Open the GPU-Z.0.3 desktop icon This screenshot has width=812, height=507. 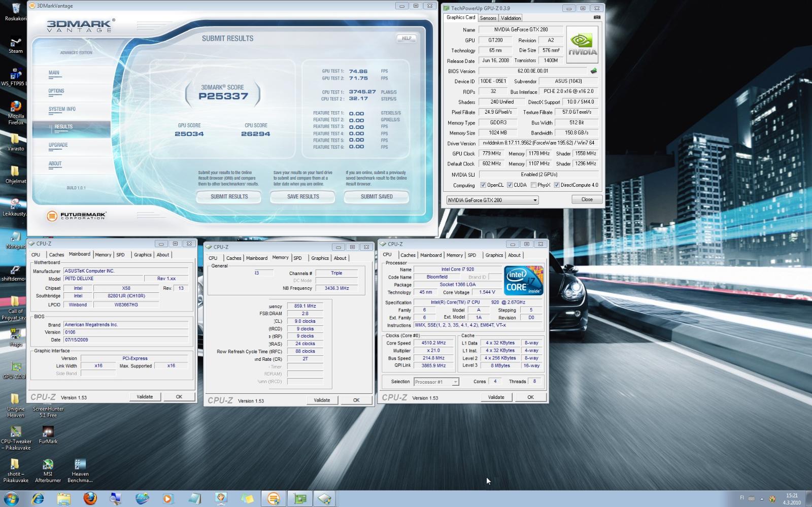[x=14, y=370]
